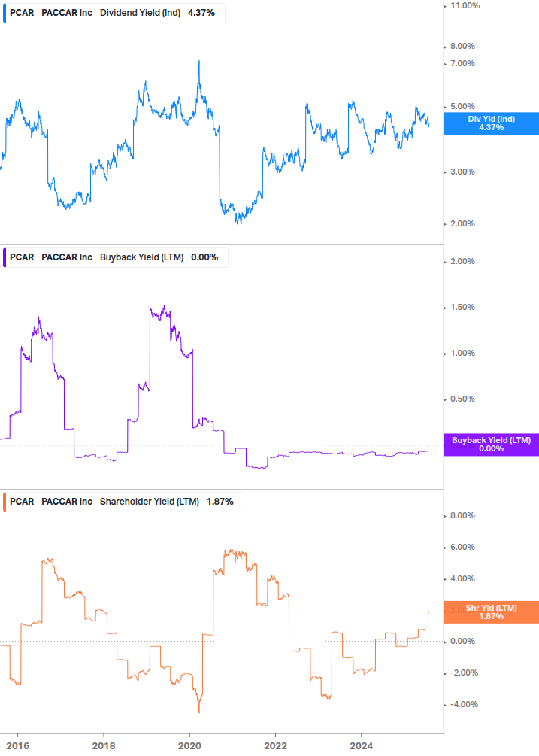Click the orange color bar of Shareholder Yield legend
This screenshot has width=539, height=756.
click(x=5, y=502)
